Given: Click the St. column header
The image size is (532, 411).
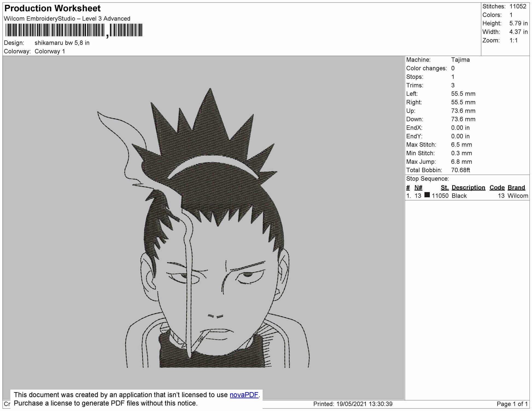Looking at the screenshot, I should click(x=446, y=187).
